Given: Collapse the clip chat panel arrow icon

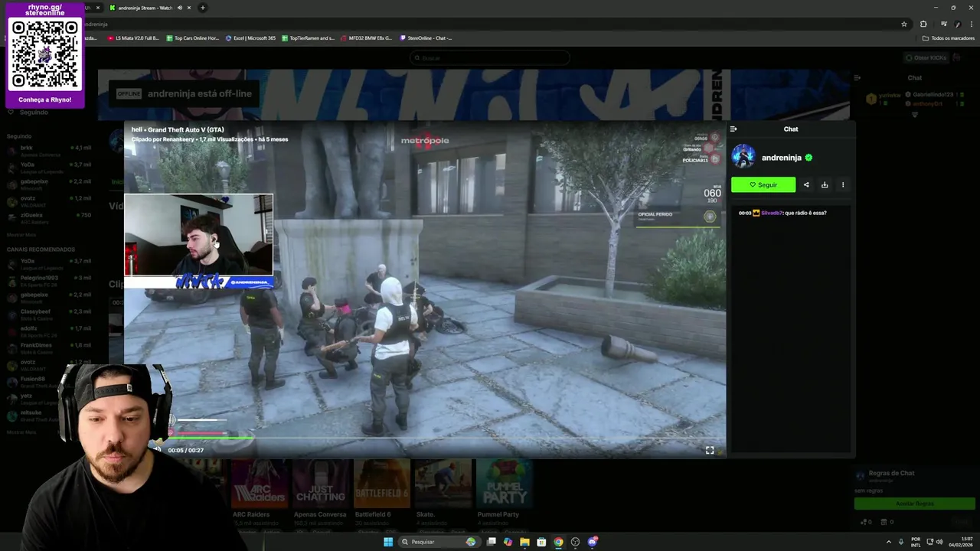Looking at the screenshot, I should click(x=733, y=129).
